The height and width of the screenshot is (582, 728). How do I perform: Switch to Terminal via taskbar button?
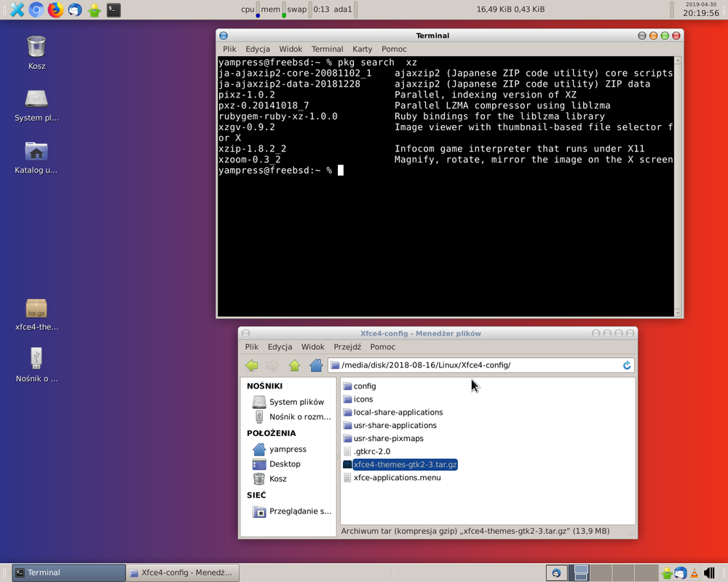tap(68, 573)
